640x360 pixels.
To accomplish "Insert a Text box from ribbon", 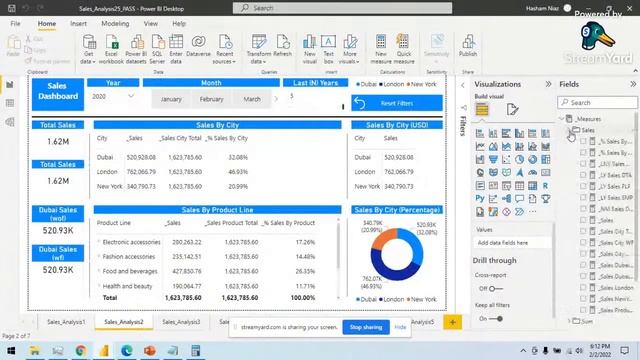I will pyautogui.click(x=328, y=49).
